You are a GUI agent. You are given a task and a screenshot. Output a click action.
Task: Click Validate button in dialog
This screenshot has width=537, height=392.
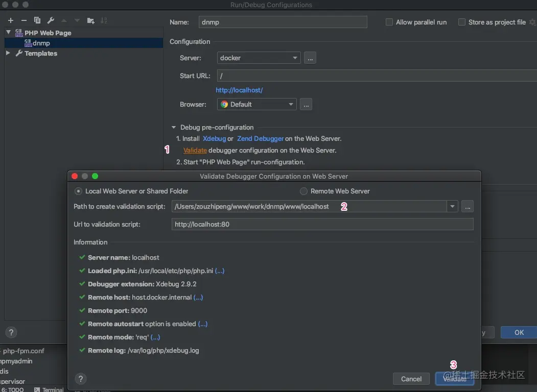point(454,379)
